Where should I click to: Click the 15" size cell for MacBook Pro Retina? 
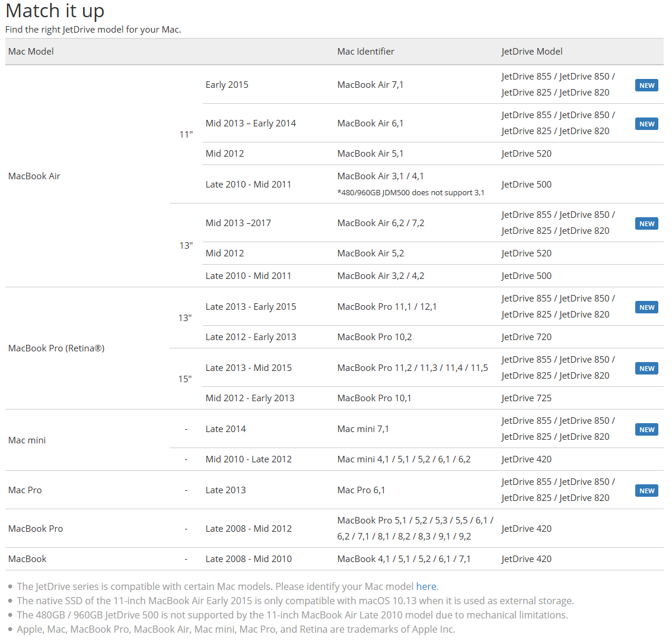185,379
